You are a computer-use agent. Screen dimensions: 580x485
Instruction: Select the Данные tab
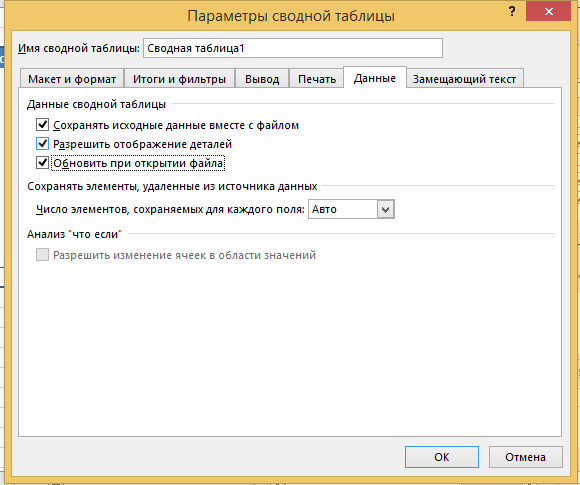tap(375, 78)
